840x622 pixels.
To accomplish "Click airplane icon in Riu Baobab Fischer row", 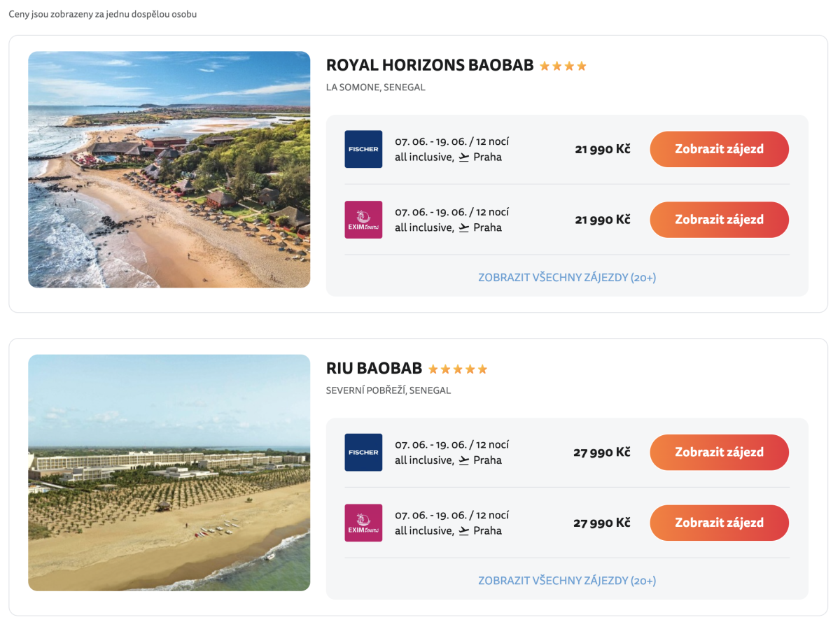I will click(464, 460).
